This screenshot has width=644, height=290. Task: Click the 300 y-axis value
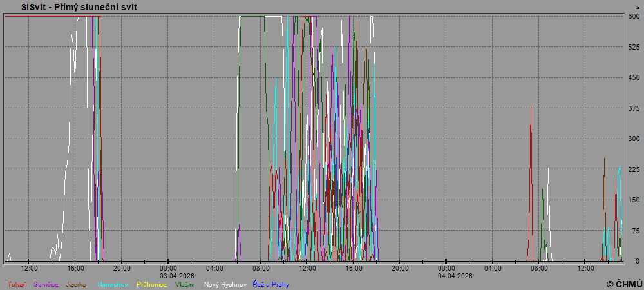tap(634, 139)
